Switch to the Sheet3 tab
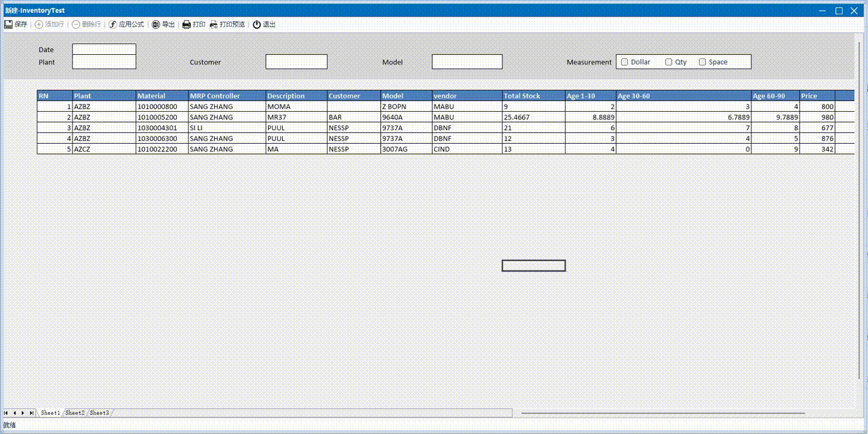868x434 pixels. (x=100, y=413)
